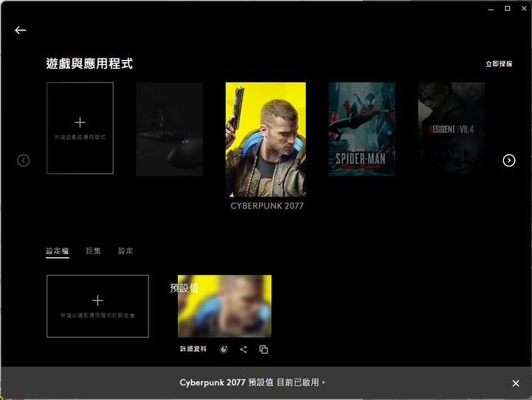Switch to the 設定檔 tab
Viewport: 532px width, 400px height.
pyautogui.click(x=57, y=251)
